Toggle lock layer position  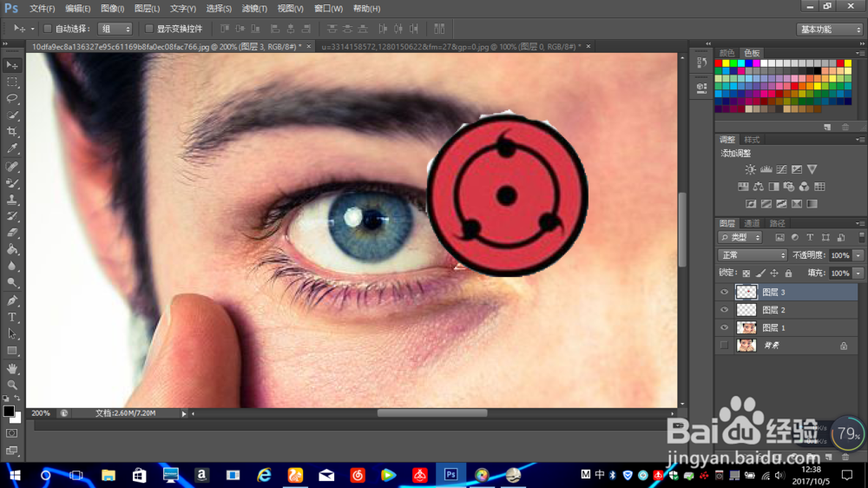point(774,273)
